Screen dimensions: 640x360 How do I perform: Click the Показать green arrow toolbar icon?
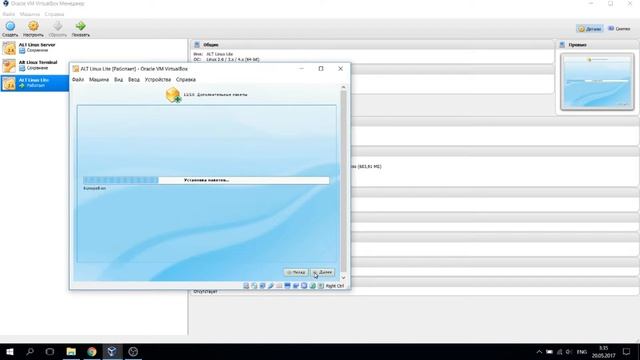[x=80, y=29]
